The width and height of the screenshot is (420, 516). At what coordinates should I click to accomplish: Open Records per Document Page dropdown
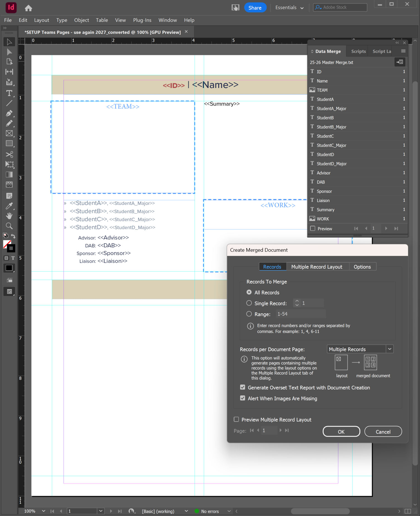tap(389, 349)
